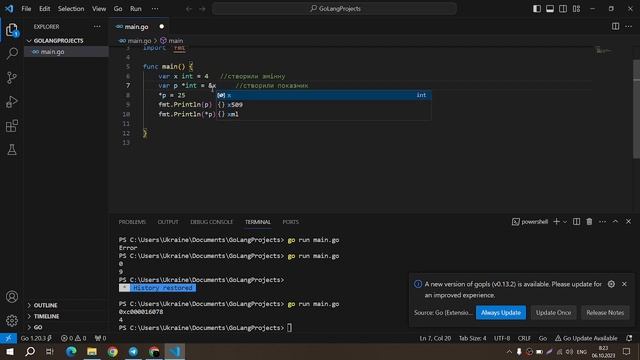
Task: Click the Explorer more actions ellipsis
Action: point(97,27)
